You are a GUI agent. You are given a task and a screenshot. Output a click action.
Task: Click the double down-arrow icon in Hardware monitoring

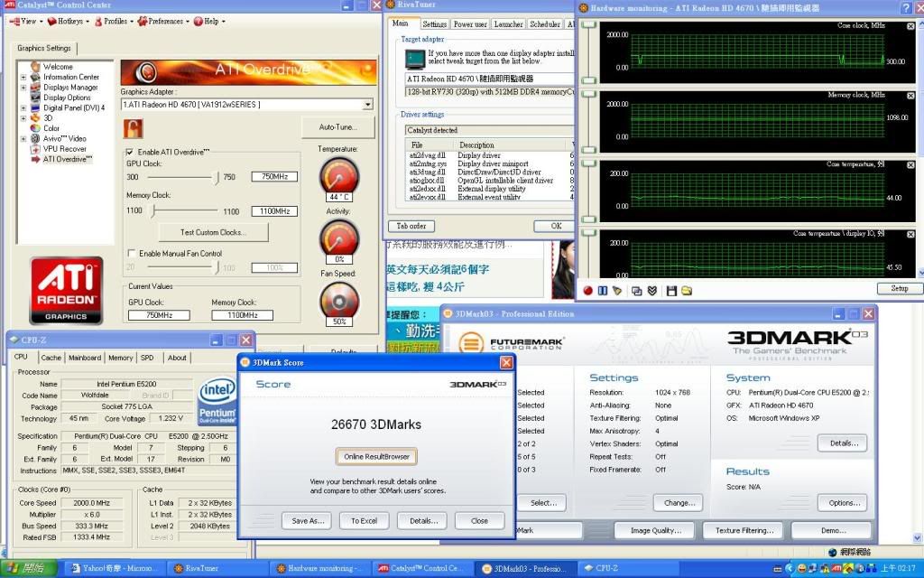pos(651,291)
